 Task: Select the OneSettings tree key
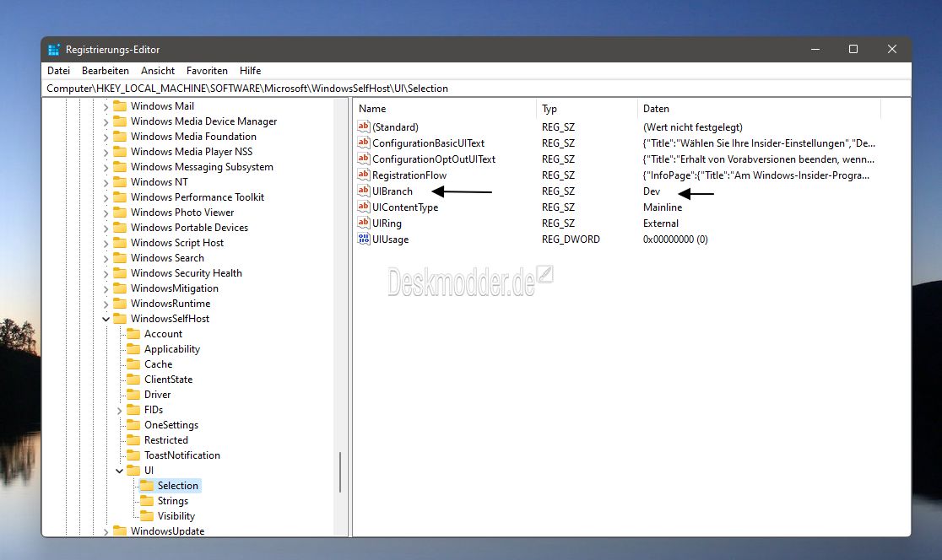[171, 425]
